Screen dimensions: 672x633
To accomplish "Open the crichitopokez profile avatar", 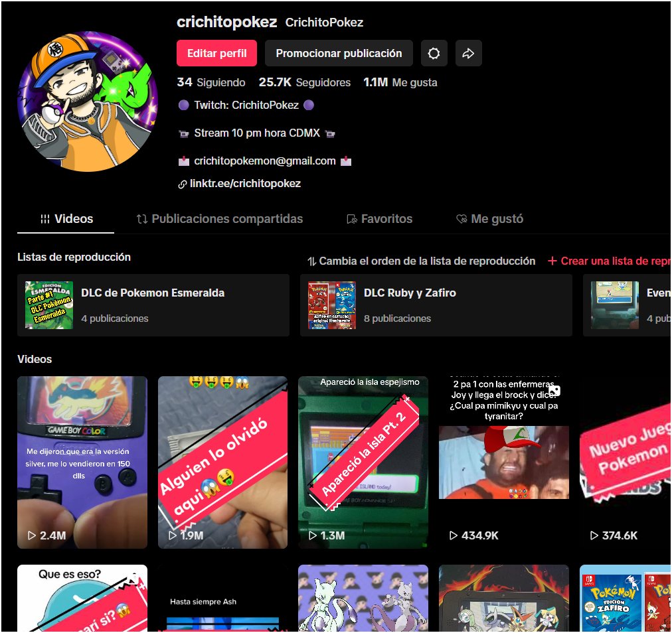I will click(88, 101).
